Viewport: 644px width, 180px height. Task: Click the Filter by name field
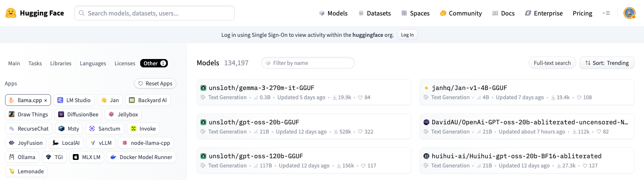point(310,63)
